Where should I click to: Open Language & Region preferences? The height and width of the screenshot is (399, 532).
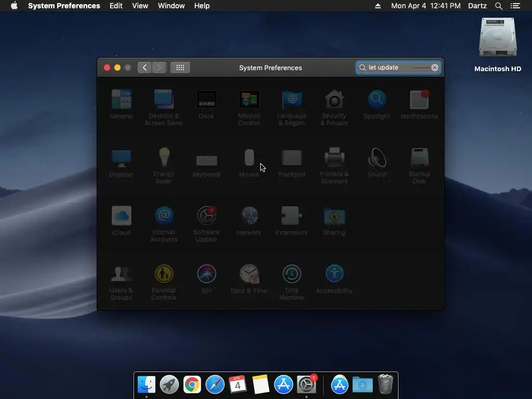coord(291,108)
